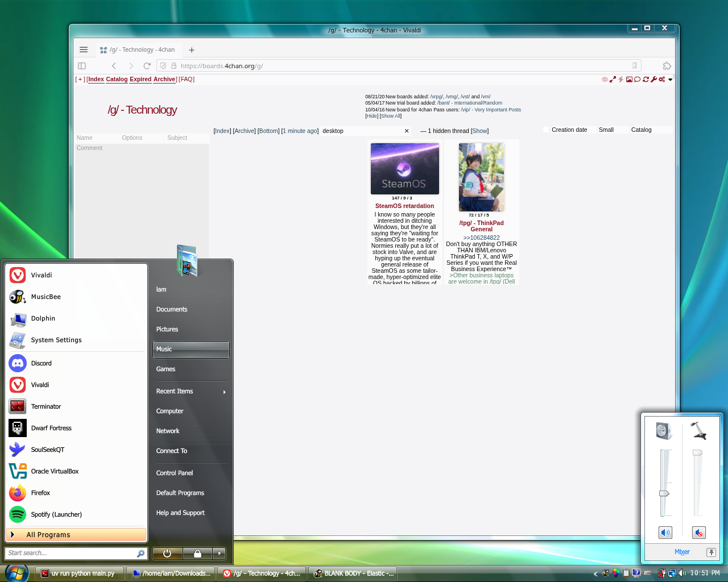The width and height of the screenshot is (728, 582).
Task: Click the Show link for hidden thread
Action: tap(479, 131)
